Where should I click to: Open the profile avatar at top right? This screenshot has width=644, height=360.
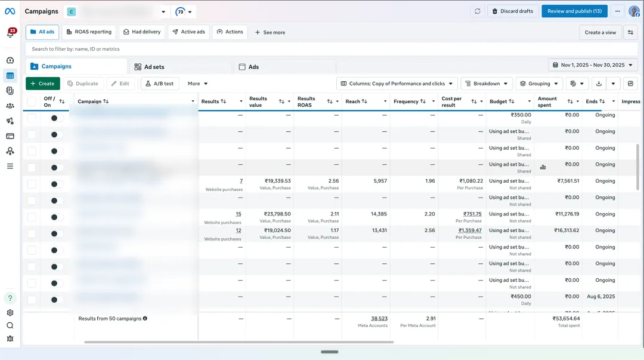point(634,11)
